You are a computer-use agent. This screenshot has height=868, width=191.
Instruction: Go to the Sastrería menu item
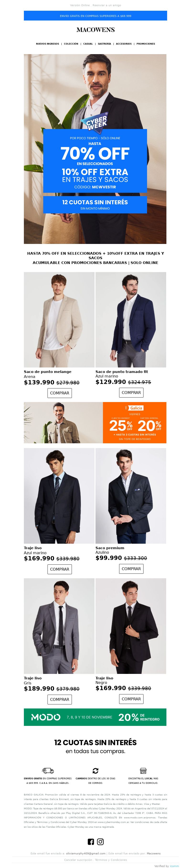tap(104, 44)
